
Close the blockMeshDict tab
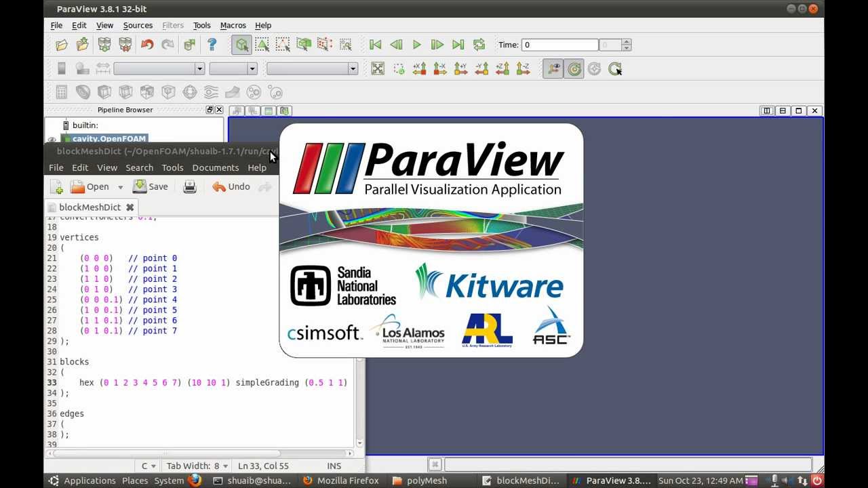130,207
